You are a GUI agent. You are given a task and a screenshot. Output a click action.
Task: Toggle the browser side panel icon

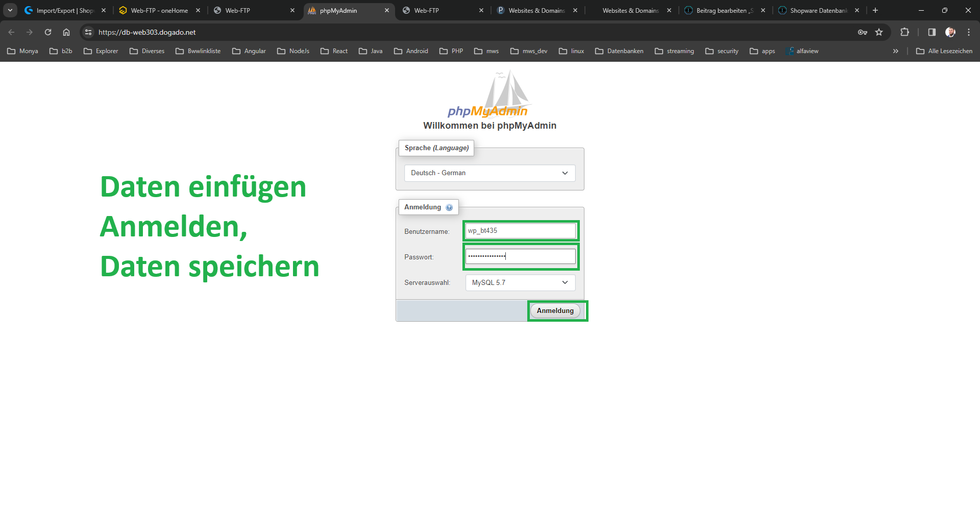[932, 32]
